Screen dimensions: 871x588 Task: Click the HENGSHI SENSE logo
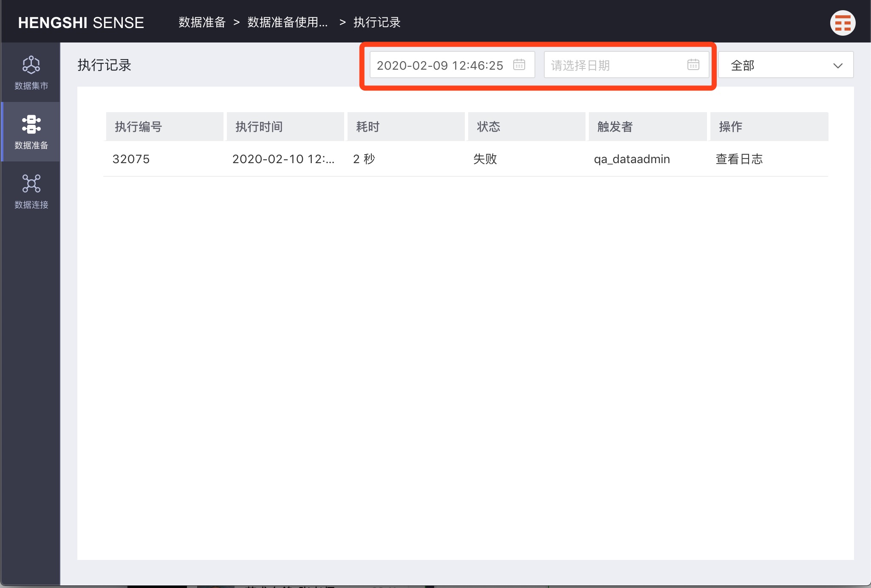(81, 23)
